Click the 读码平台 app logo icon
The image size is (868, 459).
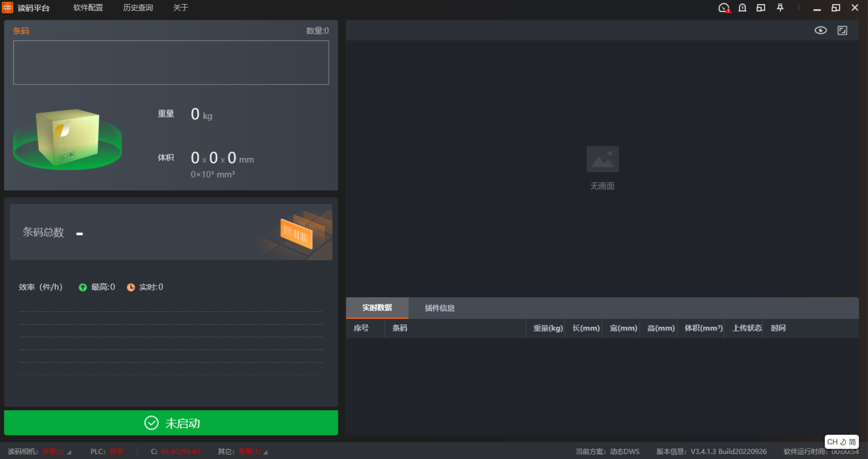[x=8, y=8]
